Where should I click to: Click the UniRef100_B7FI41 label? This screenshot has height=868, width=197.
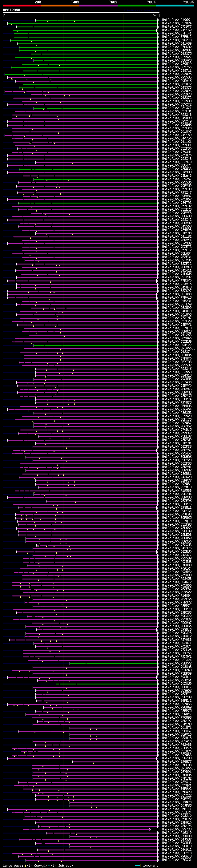click(176, 33)
